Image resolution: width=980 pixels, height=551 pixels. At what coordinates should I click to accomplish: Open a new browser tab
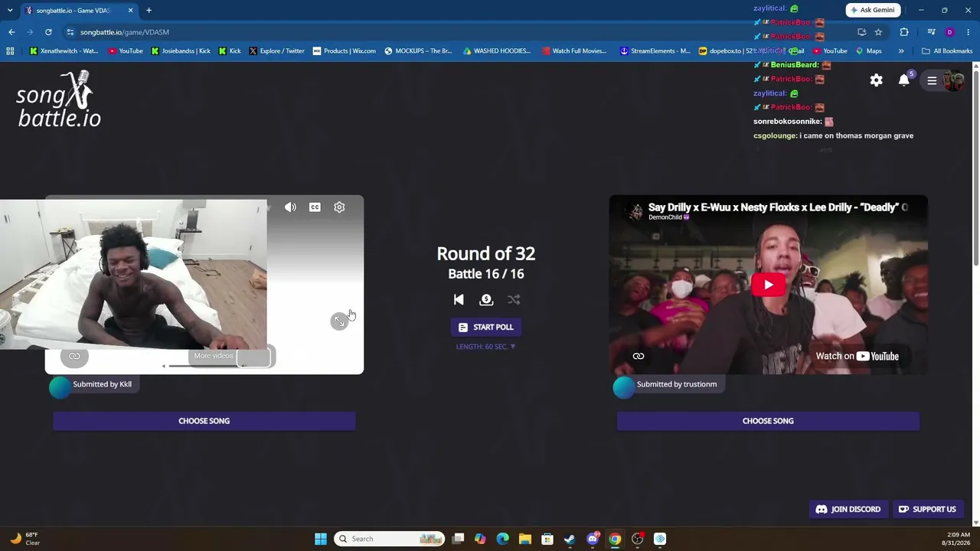[x=149, y=11]
